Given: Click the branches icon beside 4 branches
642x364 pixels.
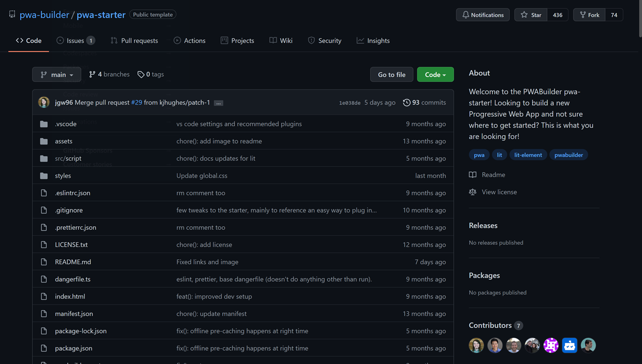Looking at the screenshot, I should (92, 75).
